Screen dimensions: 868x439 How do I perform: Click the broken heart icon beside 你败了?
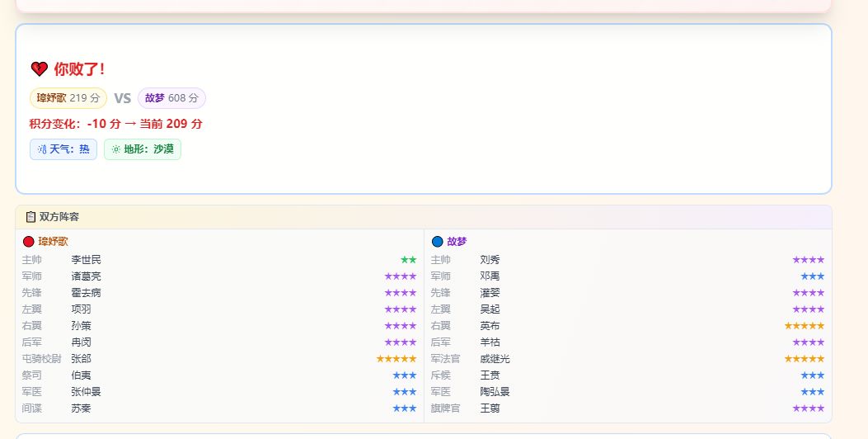coord(40,69)
